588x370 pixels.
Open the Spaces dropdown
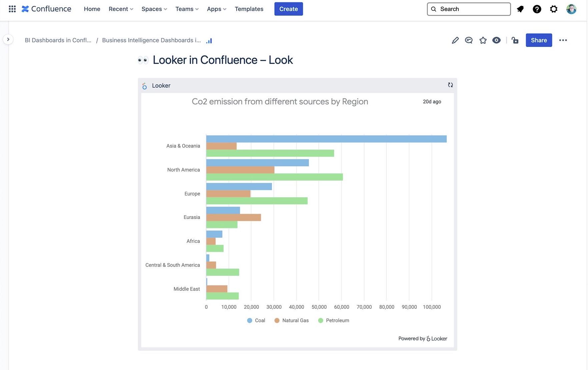[x=154, y=9]
